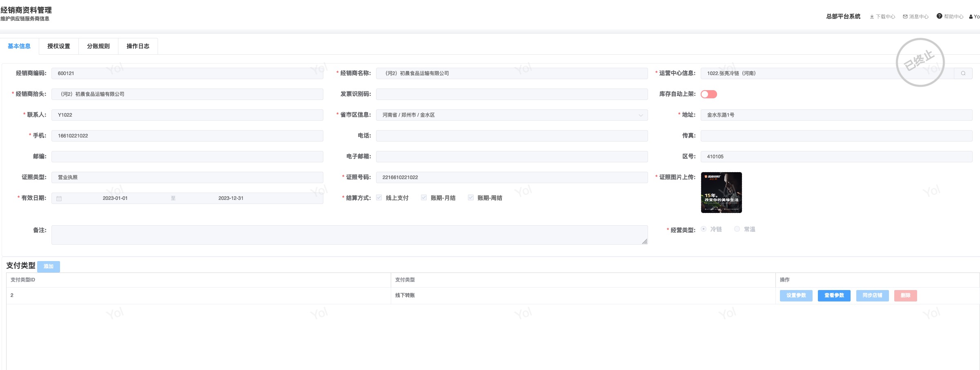Click the 经销商抬头 input field
The height and width of the screenshot is (370, 980).
[x=187, y=94]
